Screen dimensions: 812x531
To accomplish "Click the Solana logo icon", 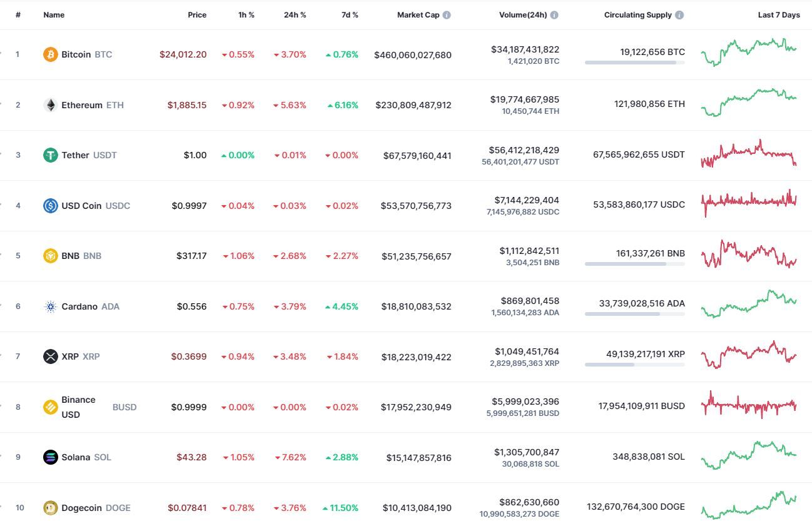I will click(x=50, y=457).
